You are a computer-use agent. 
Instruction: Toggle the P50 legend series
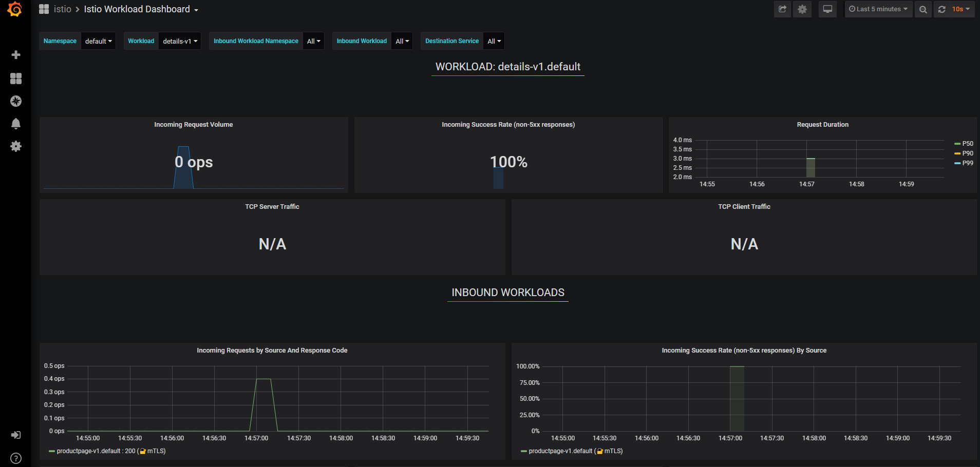[x=968, y=144]
